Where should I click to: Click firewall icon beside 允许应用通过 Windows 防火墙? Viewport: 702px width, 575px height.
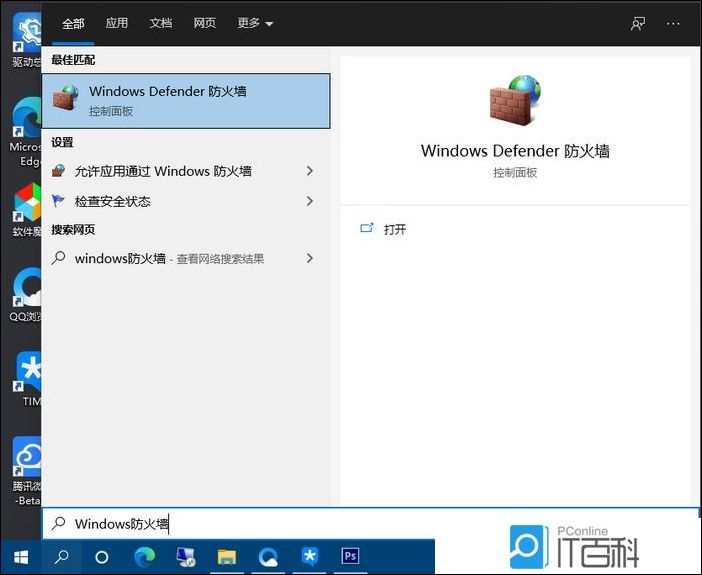[58, 171]
